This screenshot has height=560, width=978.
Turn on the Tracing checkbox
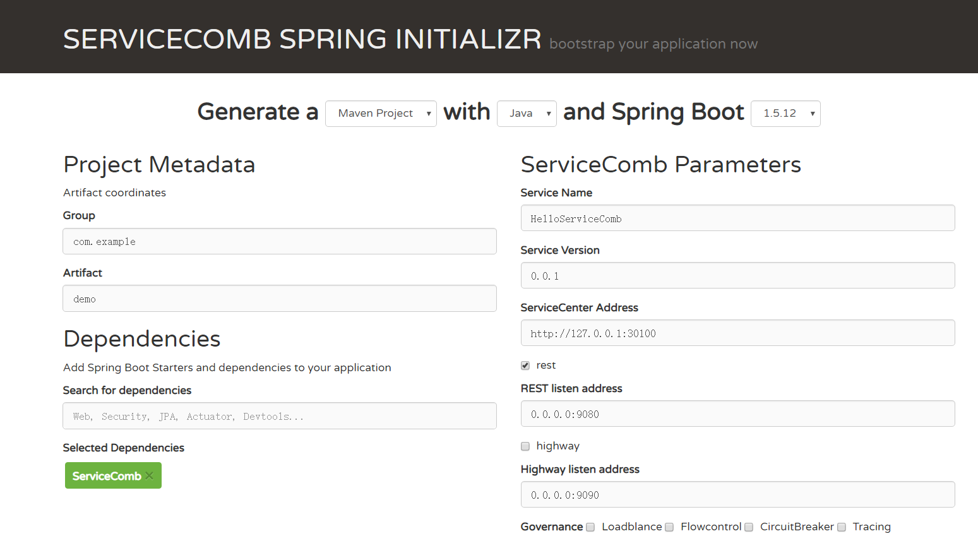(842, 527)
